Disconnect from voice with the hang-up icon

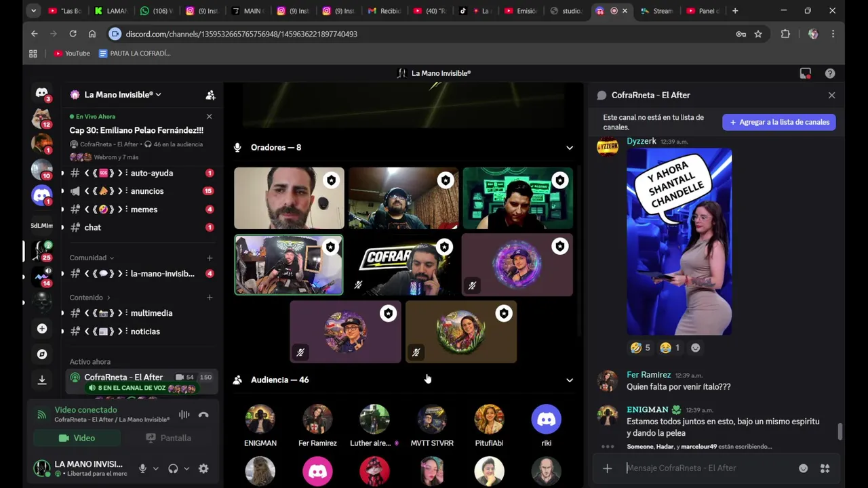point(203,415)
